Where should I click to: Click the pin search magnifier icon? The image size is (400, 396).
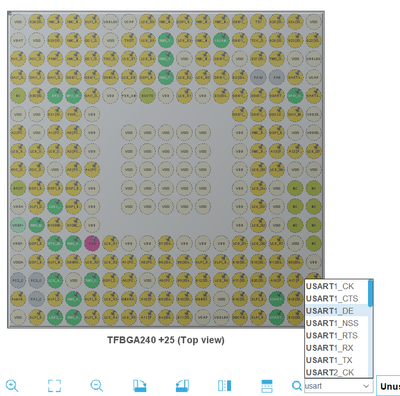click(x=297, y=386)
